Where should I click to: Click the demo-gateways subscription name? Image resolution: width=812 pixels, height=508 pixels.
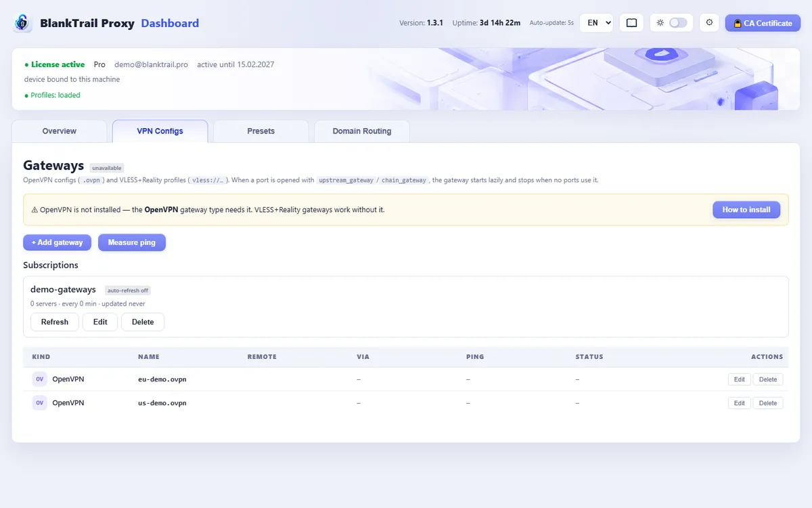(63, 290)
